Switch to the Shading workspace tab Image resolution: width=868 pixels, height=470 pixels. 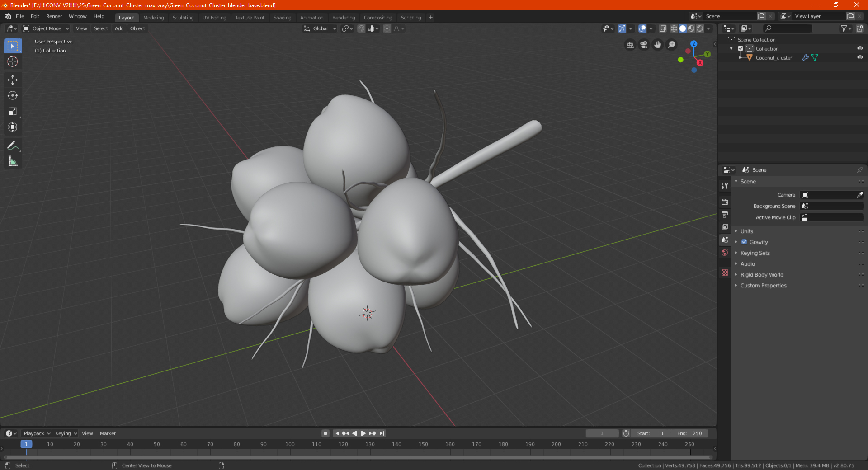(282, 18)
